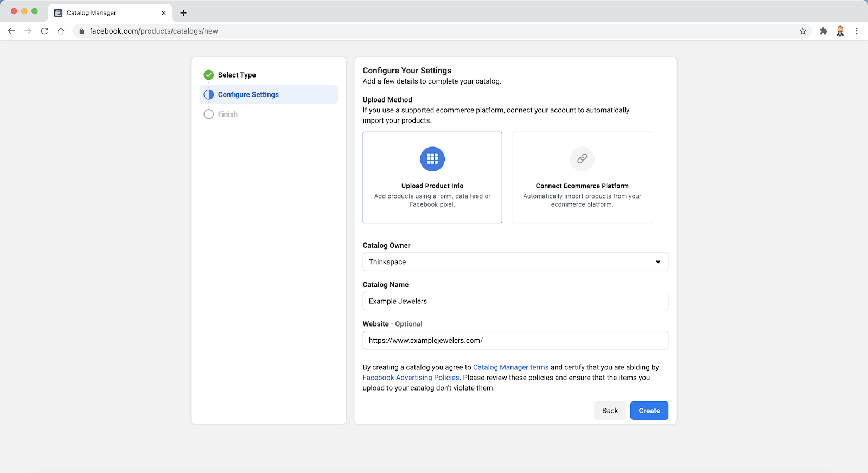Click the browser back arrow

11,31
